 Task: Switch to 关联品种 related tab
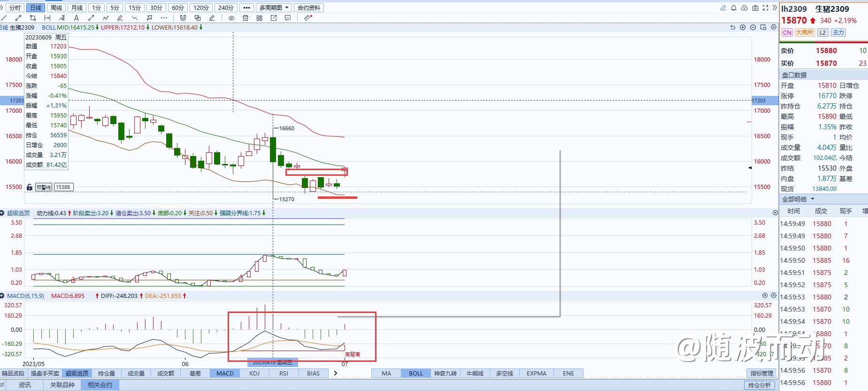point(62,385)
